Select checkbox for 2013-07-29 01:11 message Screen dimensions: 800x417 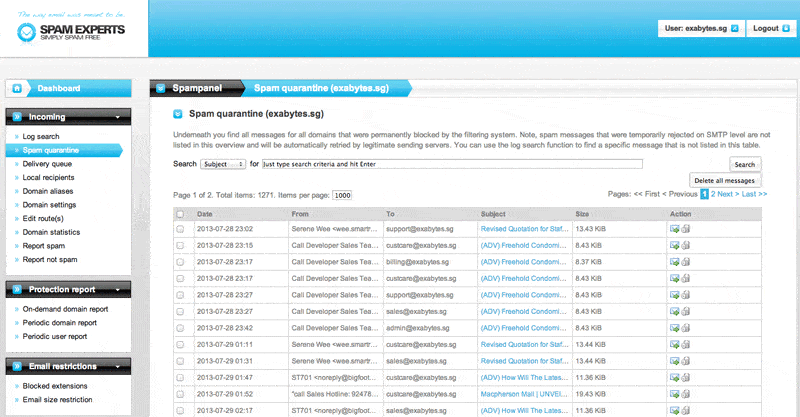coord(180,345)
